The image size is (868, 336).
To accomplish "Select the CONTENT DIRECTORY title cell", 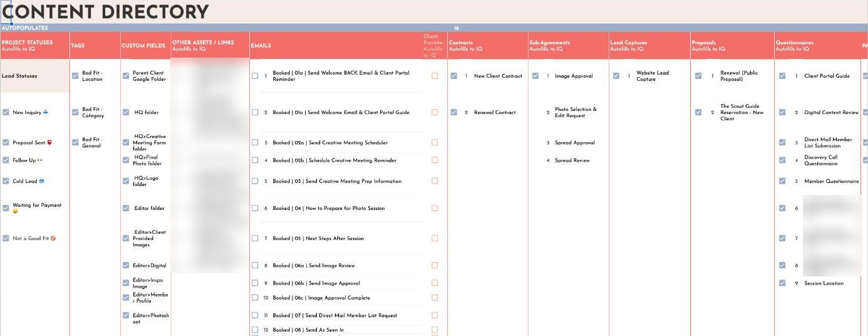I will 105,11.
